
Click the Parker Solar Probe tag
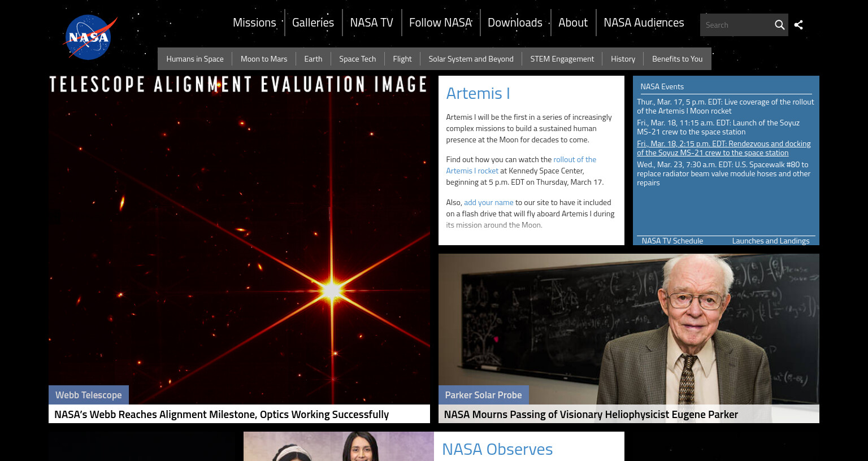pyautogui.click(x=483, y=395)
